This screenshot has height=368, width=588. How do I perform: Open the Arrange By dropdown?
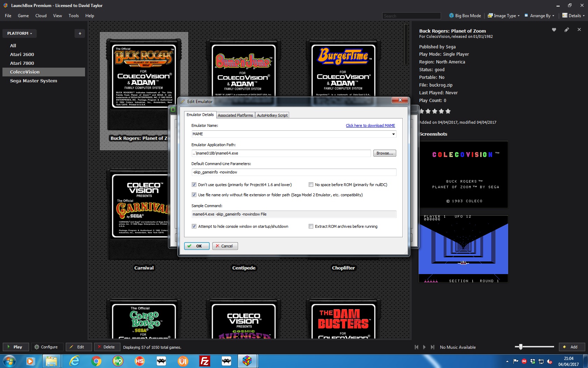pyautogui.click(x=539, y=16)
